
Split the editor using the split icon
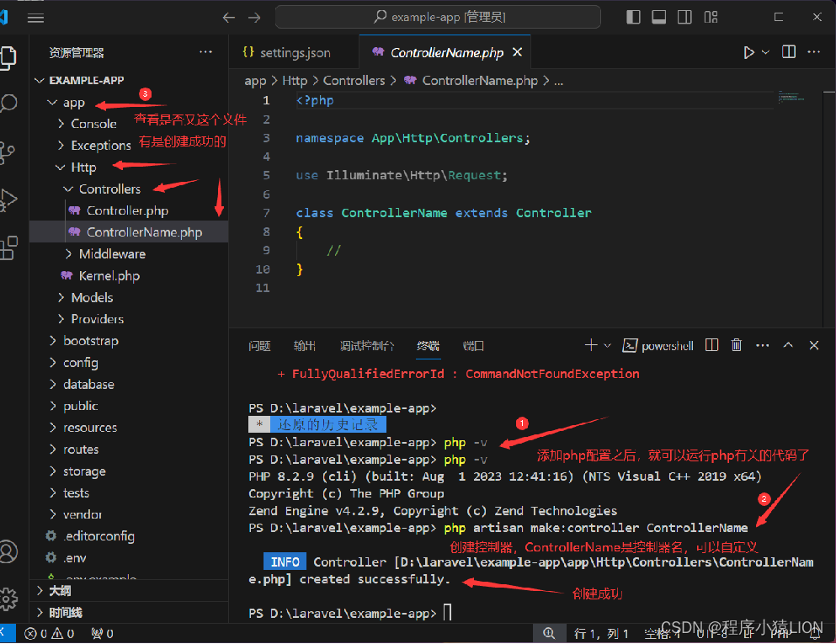[x=788, y=51]
